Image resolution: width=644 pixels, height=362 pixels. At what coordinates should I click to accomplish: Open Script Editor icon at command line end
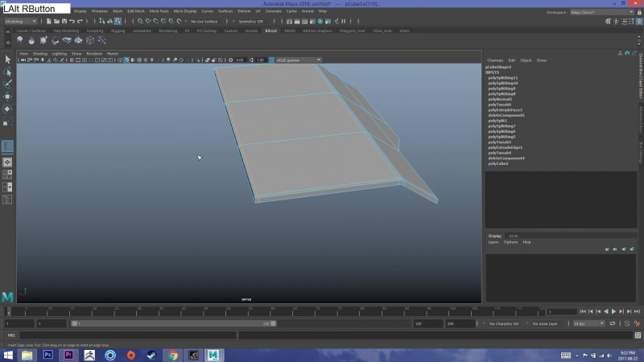(x=638, y=335)
